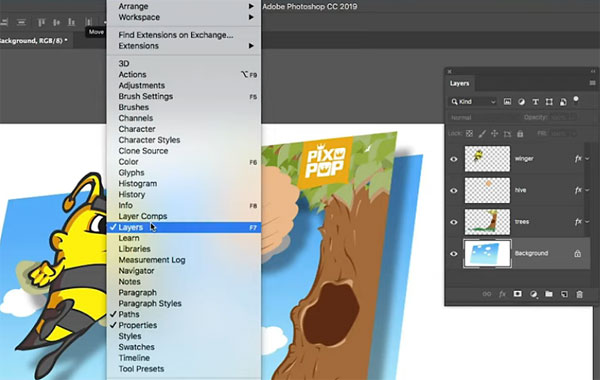600x380 pixels.
Task: Open the Libraries menu item
Action: 184,249
